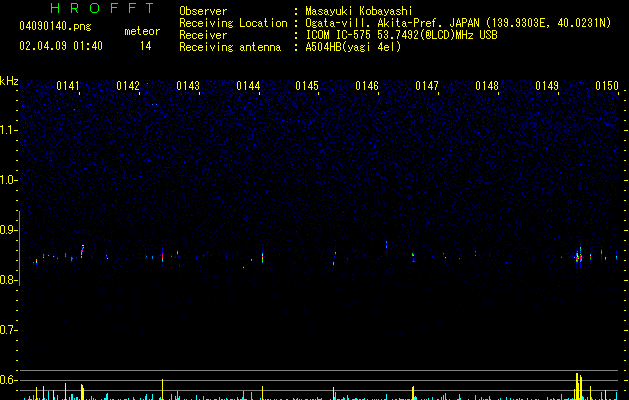Click time marker 0144
629x400 pixels.
[x=248, y=86]
